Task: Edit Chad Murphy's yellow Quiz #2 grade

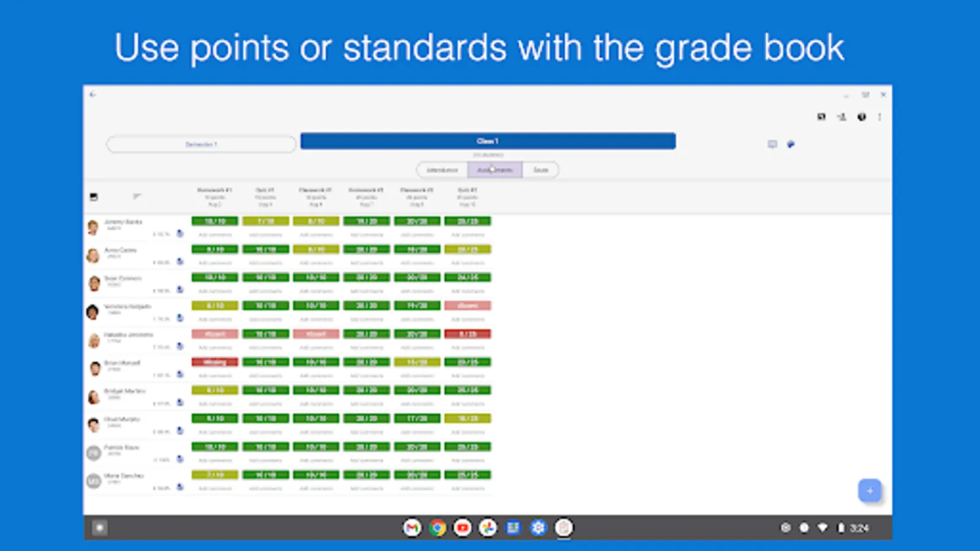Action: point(467,418)
